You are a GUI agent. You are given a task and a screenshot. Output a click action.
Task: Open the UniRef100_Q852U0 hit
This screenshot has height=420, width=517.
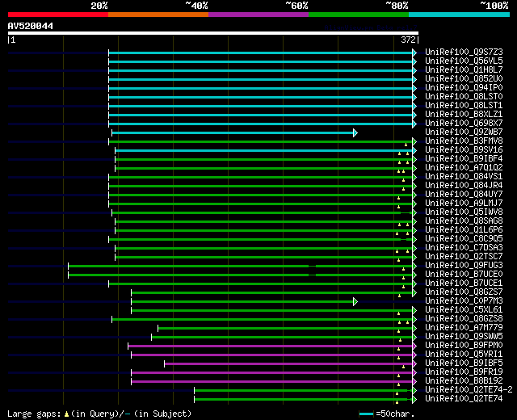click(x=464, y=79)
